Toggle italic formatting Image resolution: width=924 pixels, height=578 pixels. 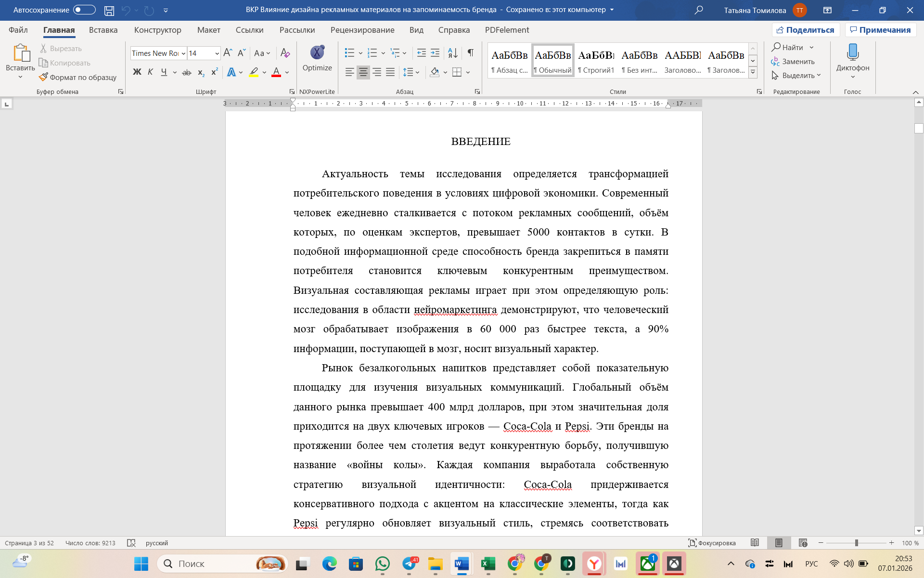(150, 72)
